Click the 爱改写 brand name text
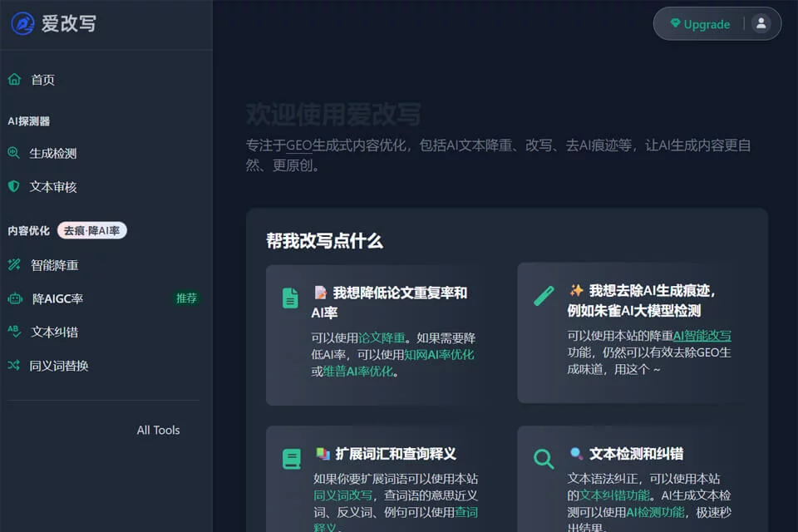Image resolution: width=798 pixels, height=532 pixels. point(69,23)
